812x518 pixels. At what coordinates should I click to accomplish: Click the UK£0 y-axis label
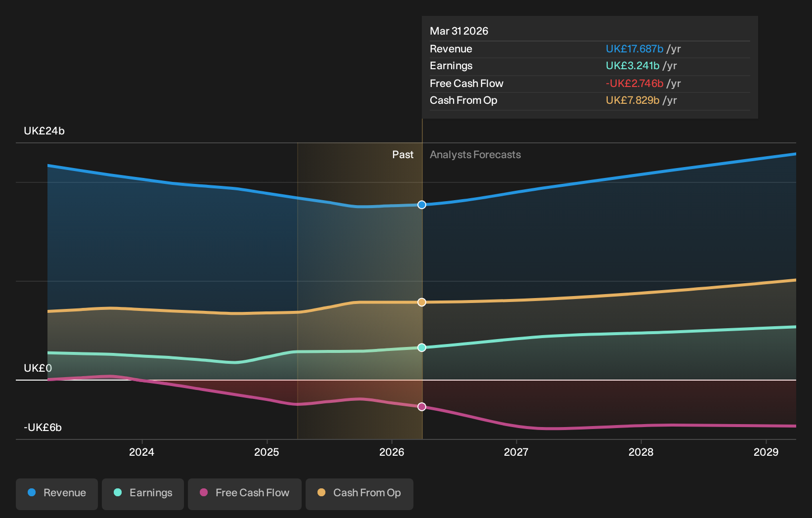(38, 368)
